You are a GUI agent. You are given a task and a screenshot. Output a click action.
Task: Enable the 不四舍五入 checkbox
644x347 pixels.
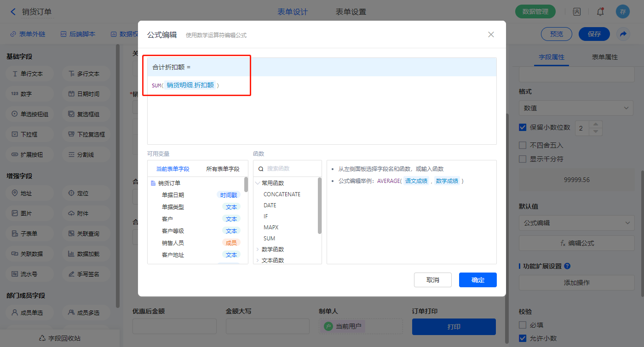tap(523, 145)
